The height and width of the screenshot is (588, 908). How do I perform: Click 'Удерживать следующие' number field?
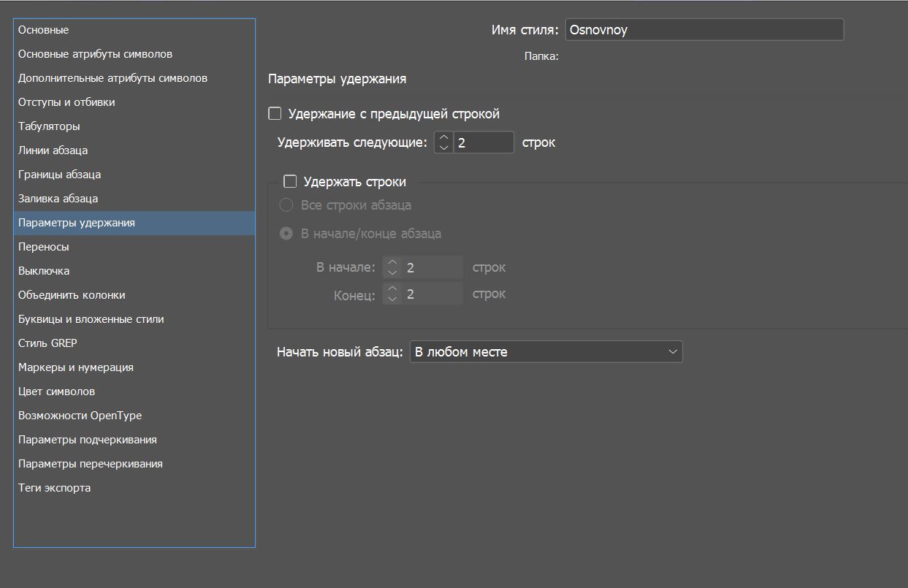click(484, 142)
